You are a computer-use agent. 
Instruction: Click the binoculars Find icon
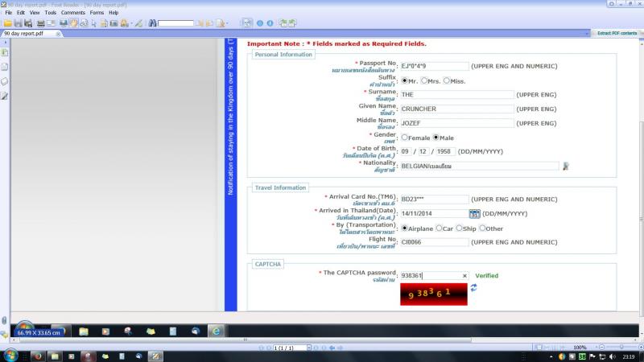pos(152,23)
